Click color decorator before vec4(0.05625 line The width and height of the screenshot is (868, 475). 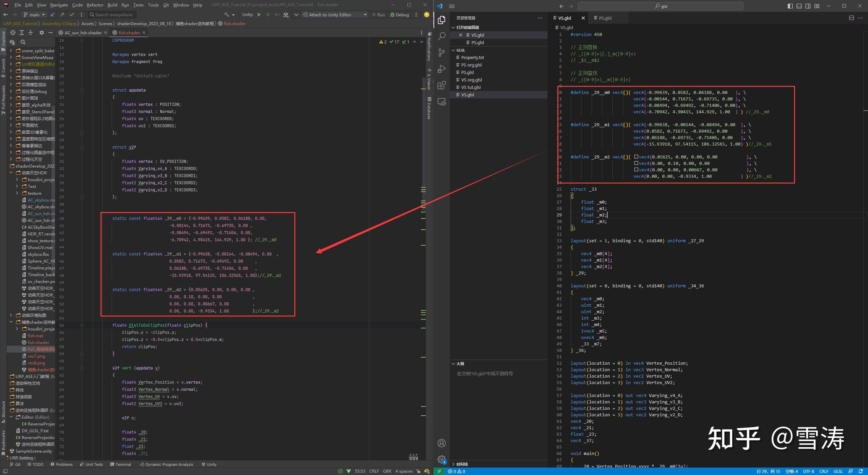(x=636, y=157)
